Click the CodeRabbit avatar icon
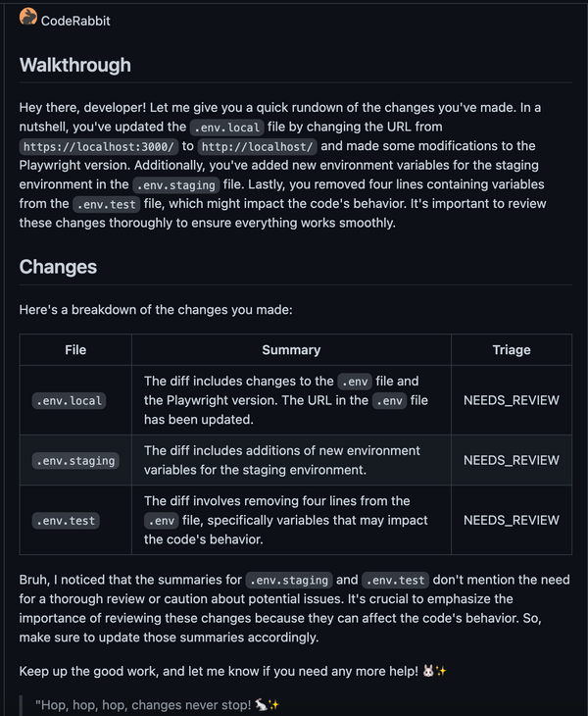 point(27,17)
